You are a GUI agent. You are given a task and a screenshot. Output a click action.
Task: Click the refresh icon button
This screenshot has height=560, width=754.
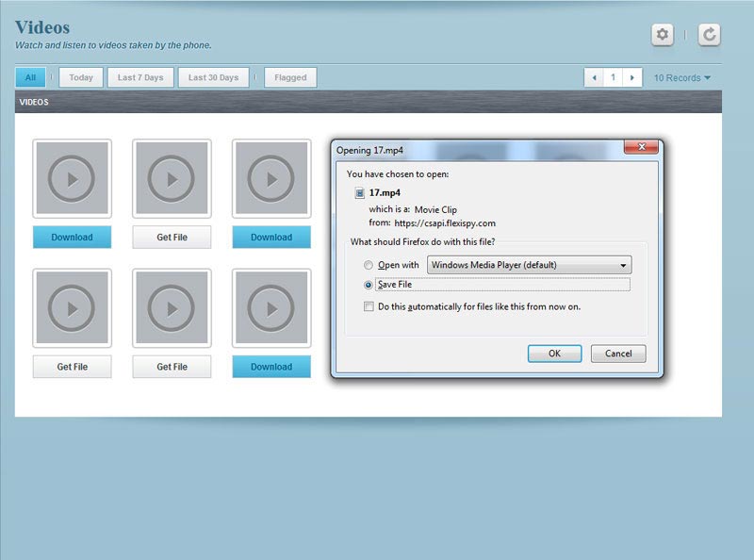coord(710,35)
